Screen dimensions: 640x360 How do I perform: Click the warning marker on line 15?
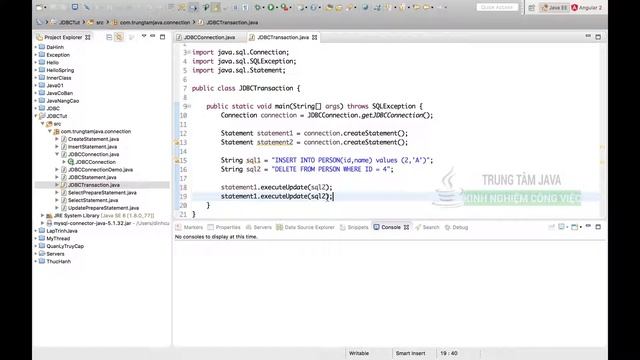177,160
